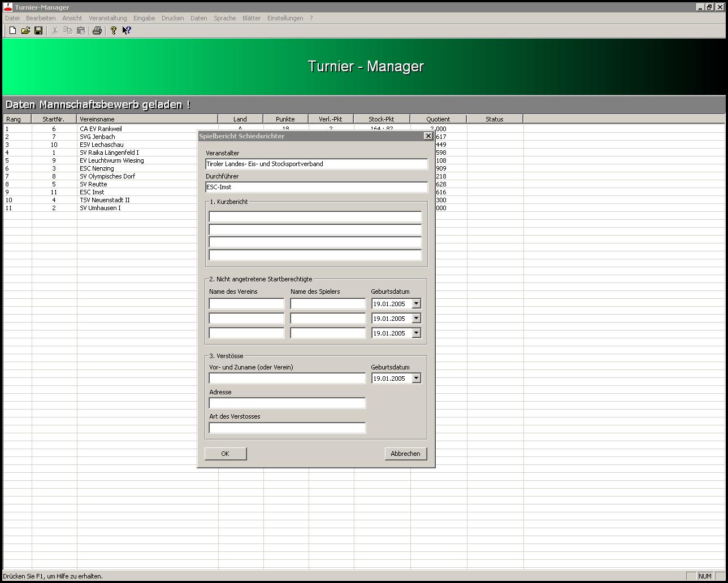The height and width of the screenshot is (583, 728).
Task: Click second Name des Vereins field
Action: click(246, 319)
